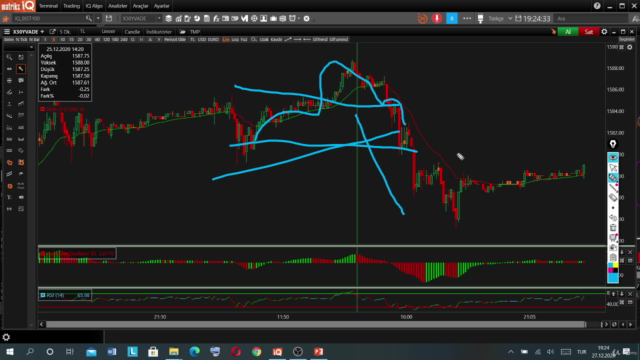The height and width of the screenshot is (360, 640).
Task: Click the orange favorites star icon
Action: point(5,18)
